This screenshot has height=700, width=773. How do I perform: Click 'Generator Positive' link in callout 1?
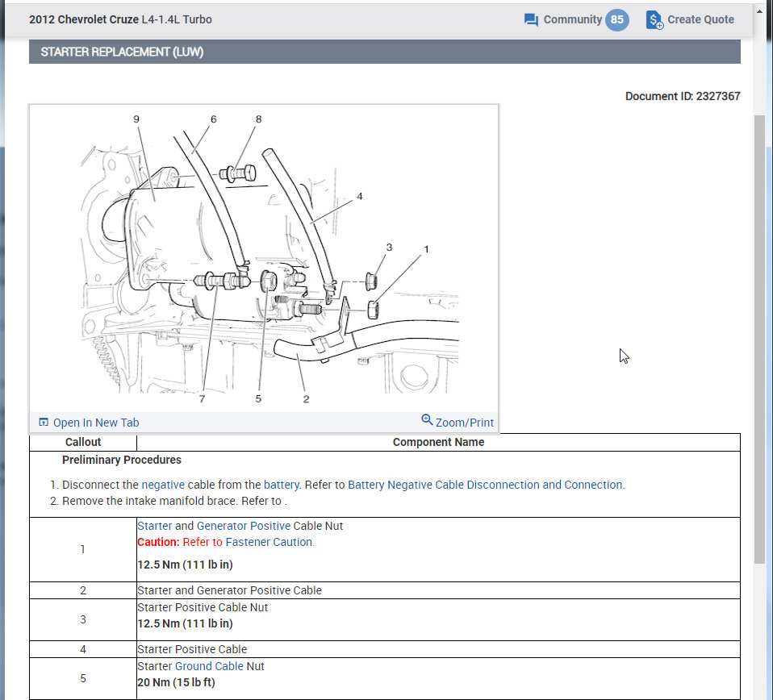[x=244, y=526]
